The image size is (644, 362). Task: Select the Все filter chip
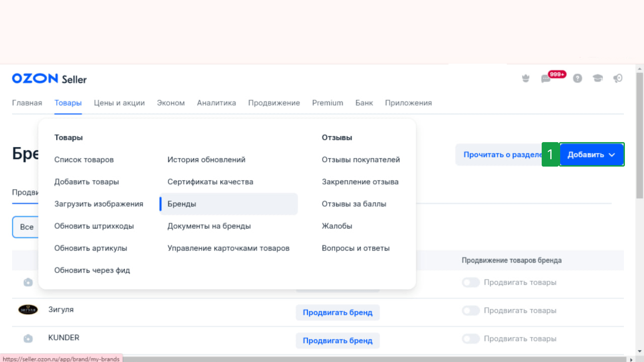(26, 227)
